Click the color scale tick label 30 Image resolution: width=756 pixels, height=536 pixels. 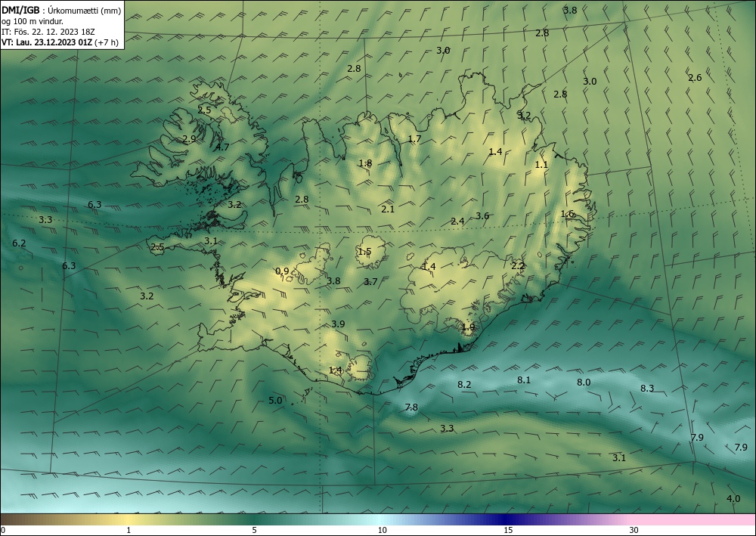pyautogui.click(x=634, y=531)
